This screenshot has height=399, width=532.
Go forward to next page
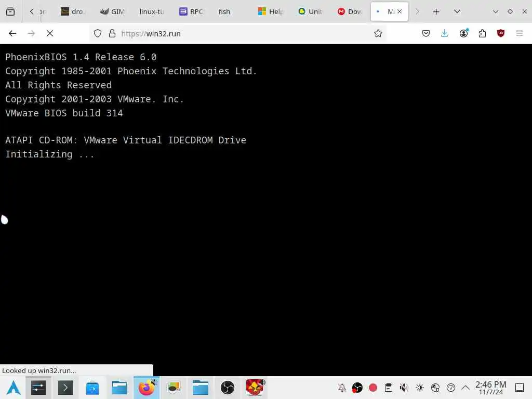pyautogui.click(x=31, y=33)
